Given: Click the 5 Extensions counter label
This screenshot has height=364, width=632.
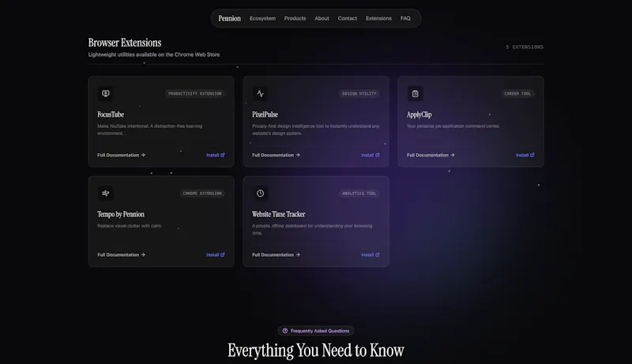Looking at the screenshot, I should pyautogui.click(x=525, y=47).
